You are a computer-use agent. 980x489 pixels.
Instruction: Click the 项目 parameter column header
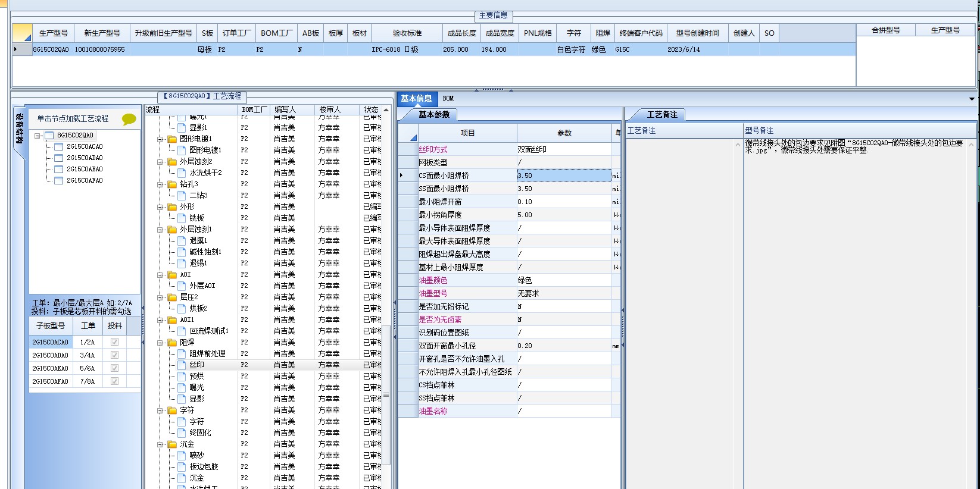coord(467,133)
